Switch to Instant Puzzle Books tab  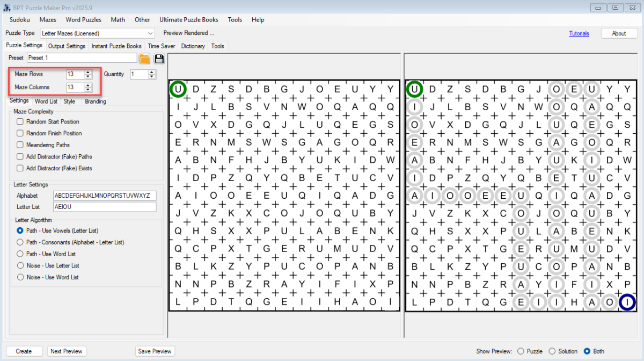pos(116,46)
